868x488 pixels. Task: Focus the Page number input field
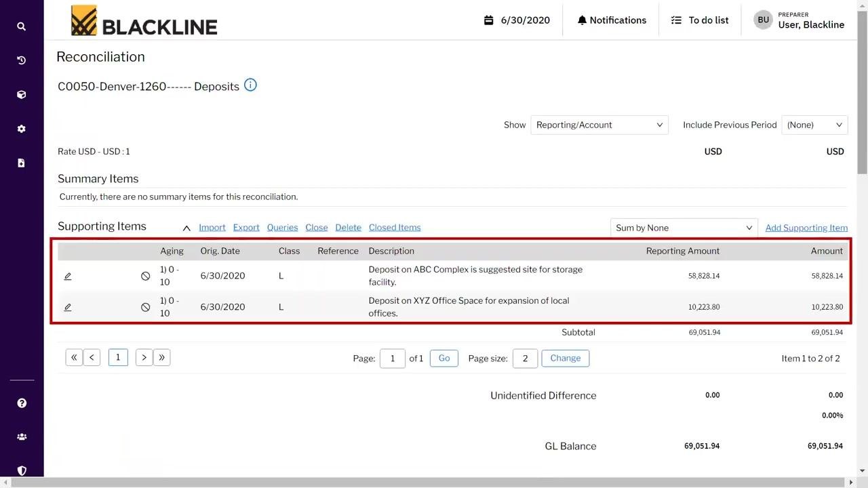coord(393,359)
